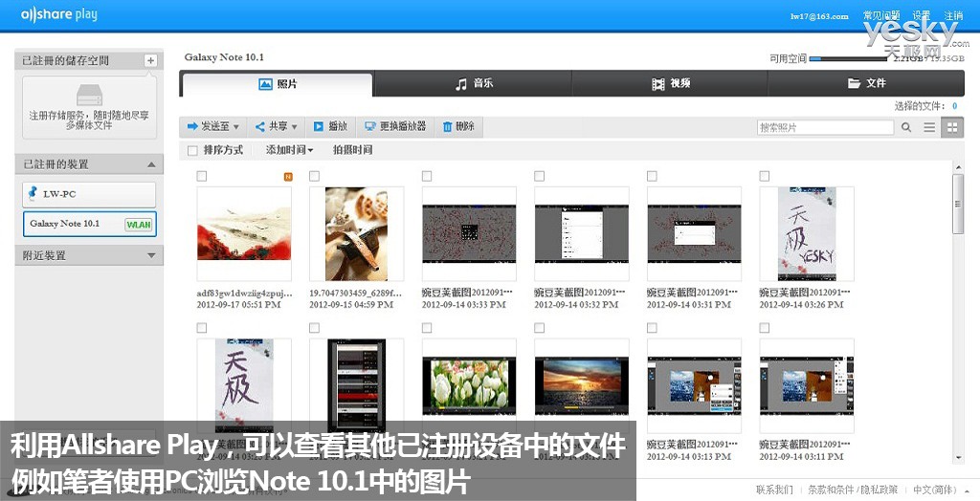Check box for screenshot dated 03:33 PM
980x501 pixels.
pyautogui.click(x=427, y=177)
